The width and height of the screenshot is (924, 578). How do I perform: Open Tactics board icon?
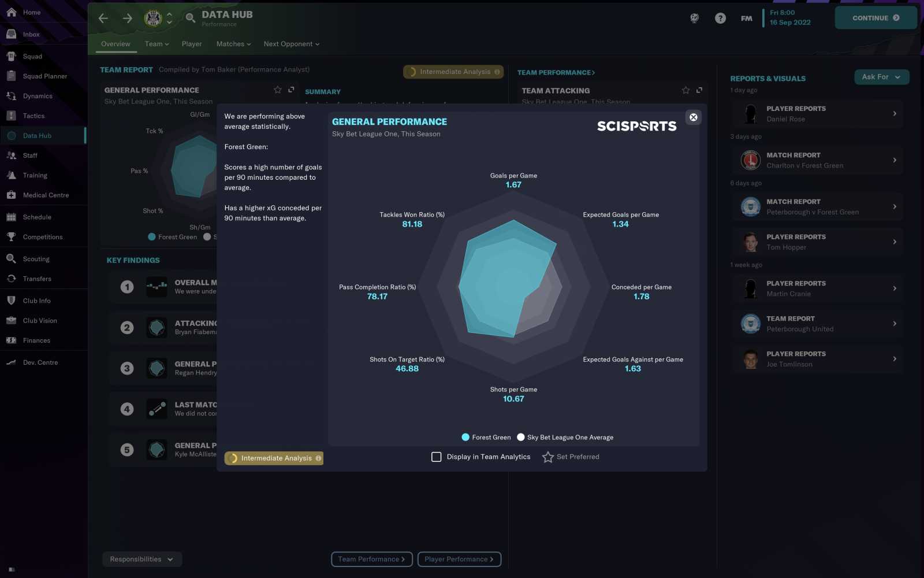(x=11, y=116)
